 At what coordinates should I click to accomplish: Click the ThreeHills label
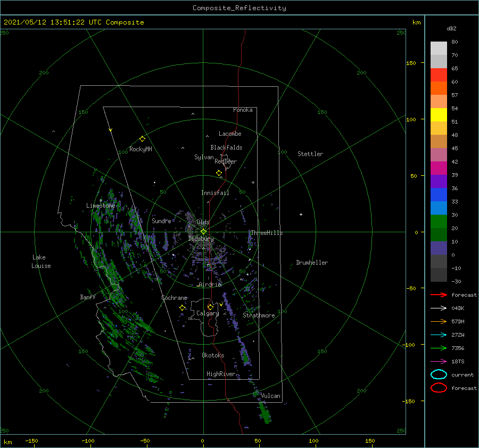click(x=267, y=233)
